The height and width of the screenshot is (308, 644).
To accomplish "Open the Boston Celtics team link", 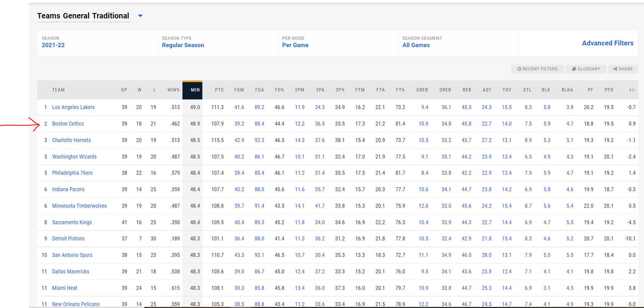I will click(68, 124).
